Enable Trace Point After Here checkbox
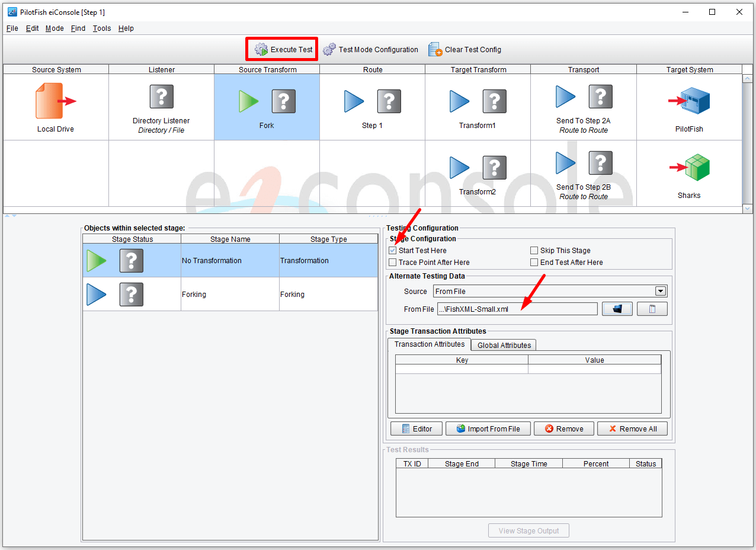Viewport: 756px width, 550px height. coord(393,263)
